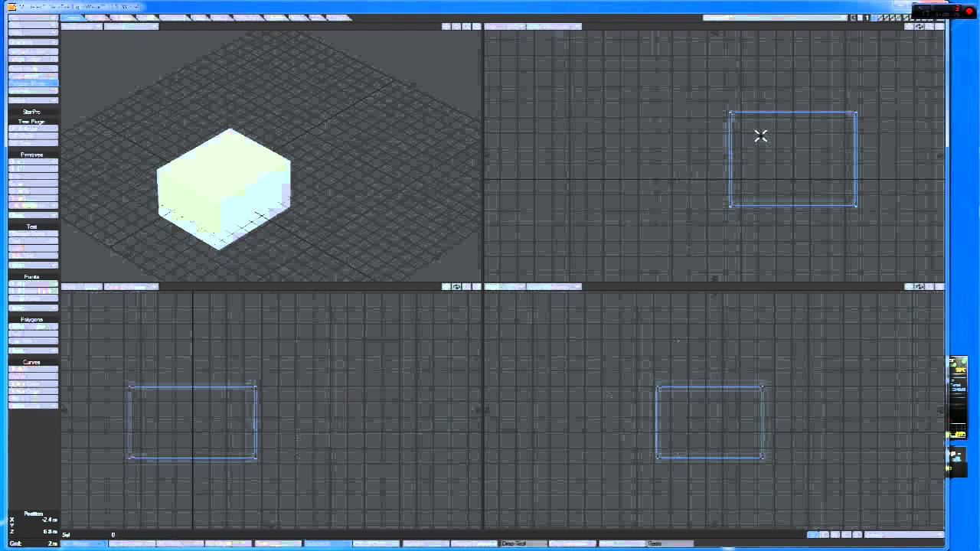Click the Z position value 6.8 m
The image size is (980, 551).
(x=51, y=531)
